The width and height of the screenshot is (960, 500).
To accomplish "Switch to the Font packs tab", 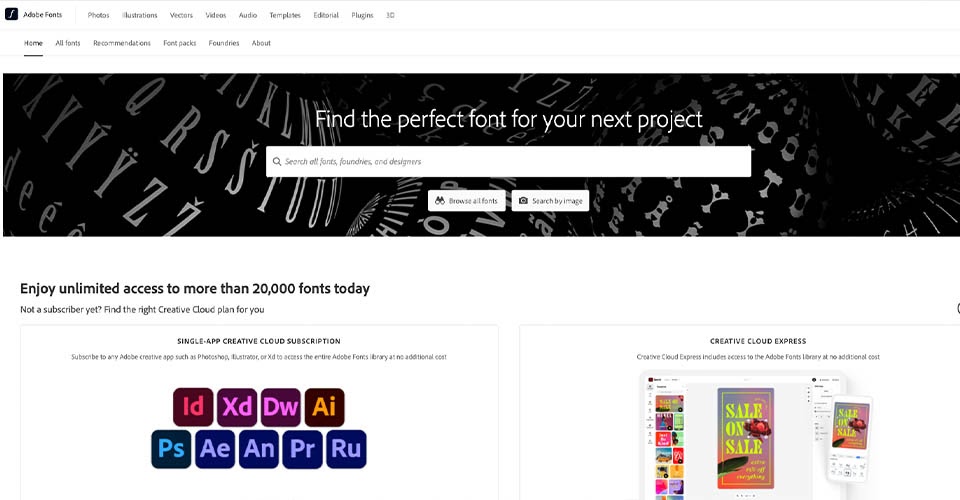I will point(179,43).
